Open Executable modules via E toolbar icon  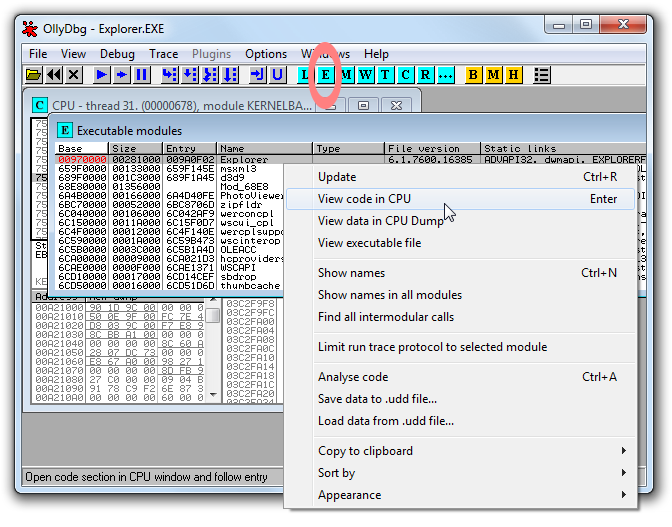(326, 75)
